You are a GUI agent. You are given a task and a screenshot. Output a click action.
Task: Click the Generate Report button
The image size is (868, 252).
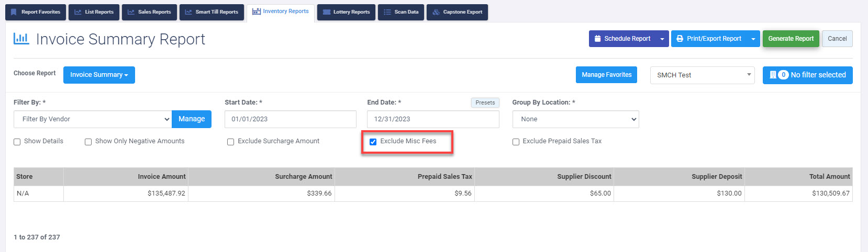click(x=791, y=39)
